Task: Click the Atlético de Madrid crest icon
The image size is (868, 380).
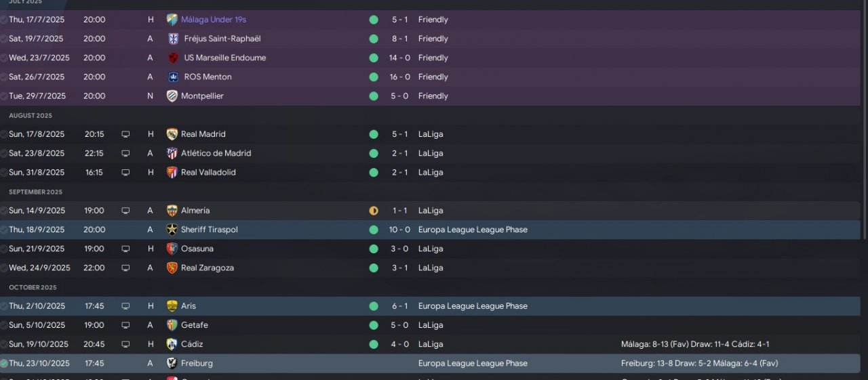Action: [x=172, y=153]
